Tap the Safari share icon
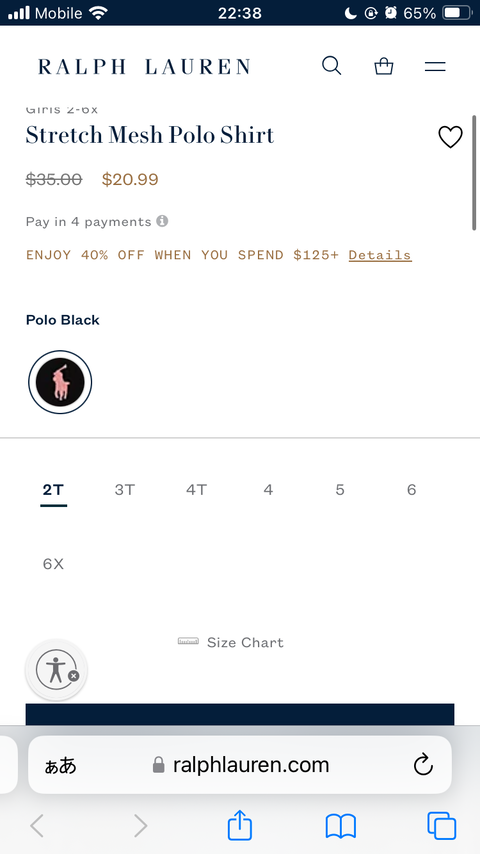The image size is (480, 854). pyautogui.click(x=240, y=825)
